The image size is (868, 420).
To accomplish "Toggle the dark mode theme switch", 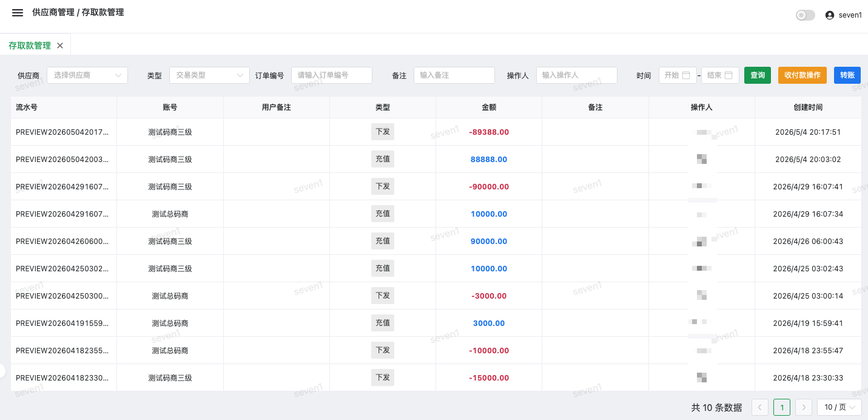I will click(805, 15).
